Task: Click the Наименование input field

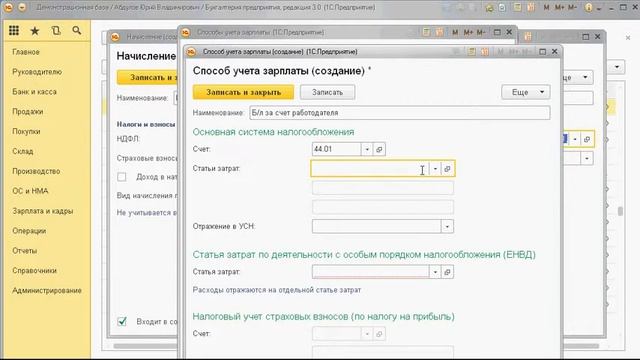Action: click(x=400, y=113)
